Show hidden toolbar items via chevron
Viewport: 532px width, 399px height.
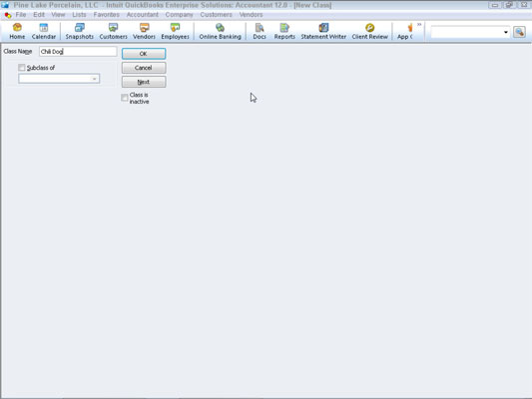pos(419,25)
